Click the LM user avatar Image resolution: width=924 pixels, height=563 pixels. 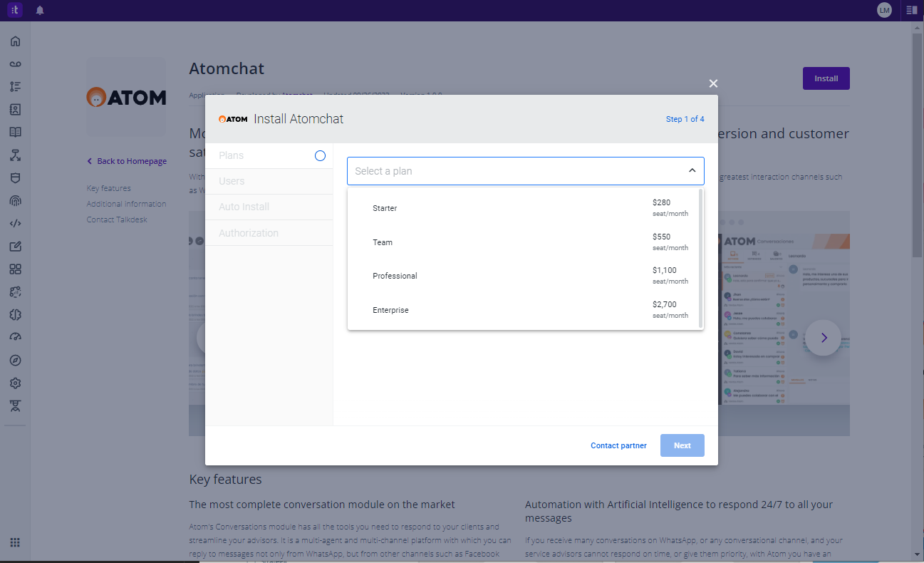point(884,10)
